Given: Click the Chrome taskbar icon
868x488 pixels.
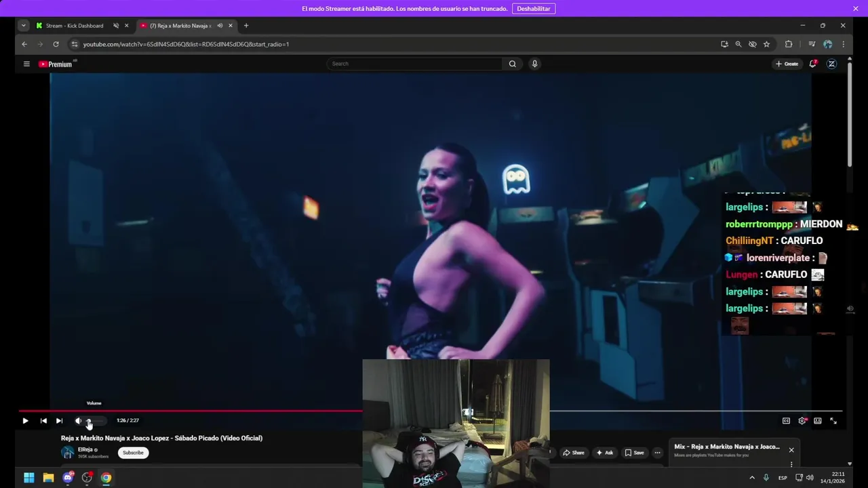Looking at the screenshot, I should (x=106, y=478).
